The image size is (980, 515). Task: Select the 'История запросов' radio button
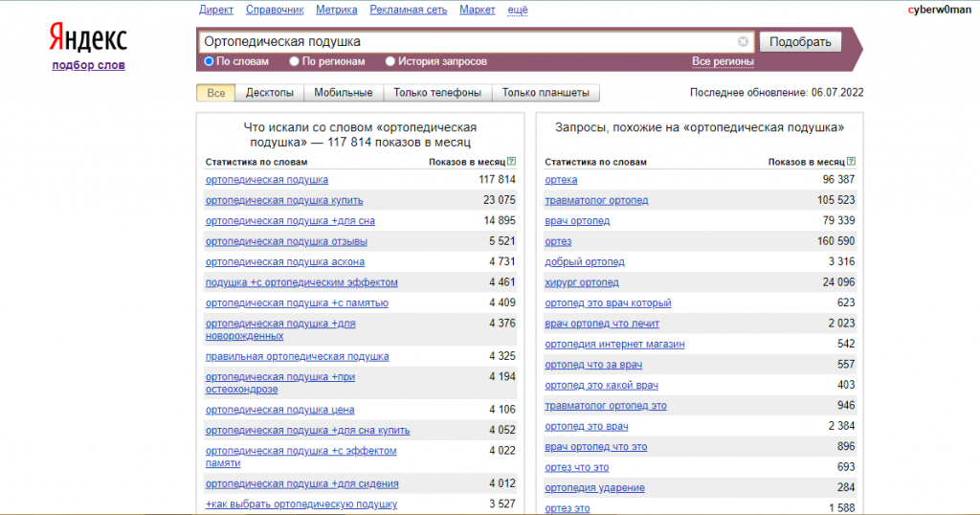tap(390, 61)
